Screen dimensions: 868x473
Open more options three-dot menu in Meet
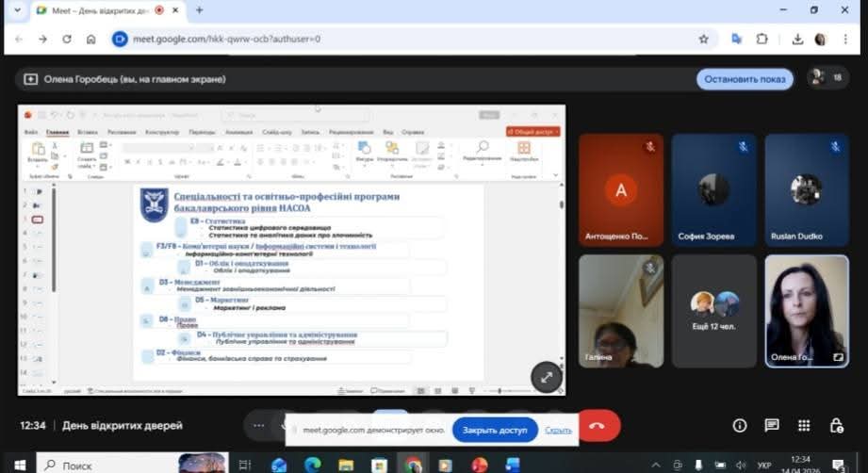pos(259,425)
